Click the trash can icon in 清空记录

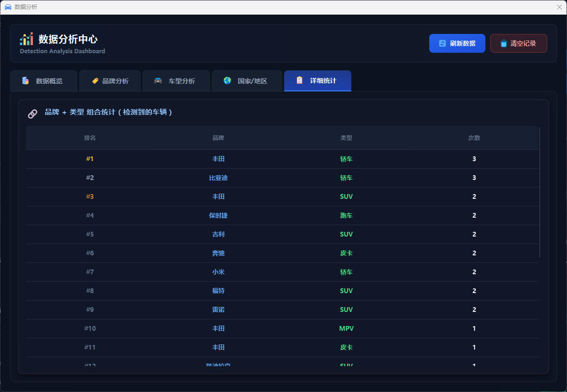tap(503, 43)
